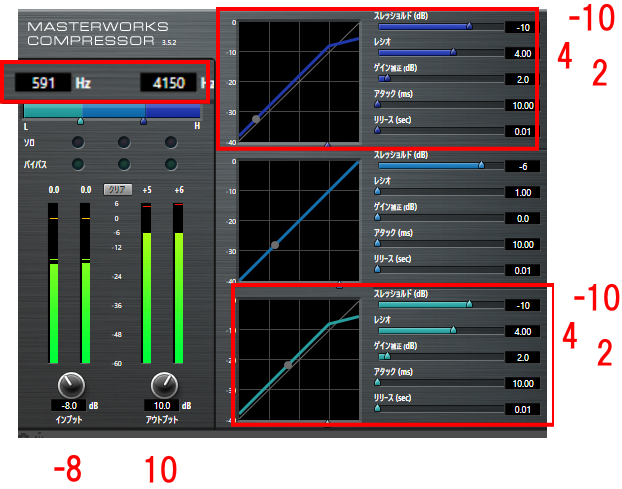Select the 10.0 dB output value field
The height and width of the screenshot is (489, 622).
tap(161, 405)
